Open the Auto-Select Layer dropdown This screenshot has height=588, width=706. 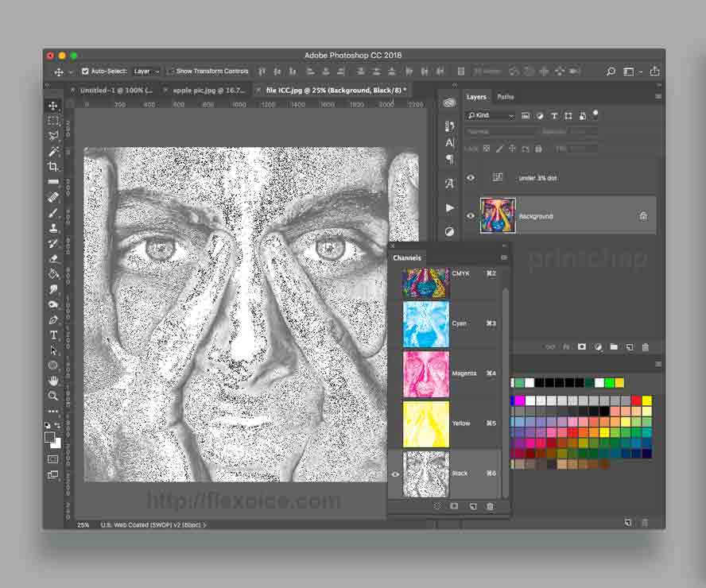click(146, 72)
